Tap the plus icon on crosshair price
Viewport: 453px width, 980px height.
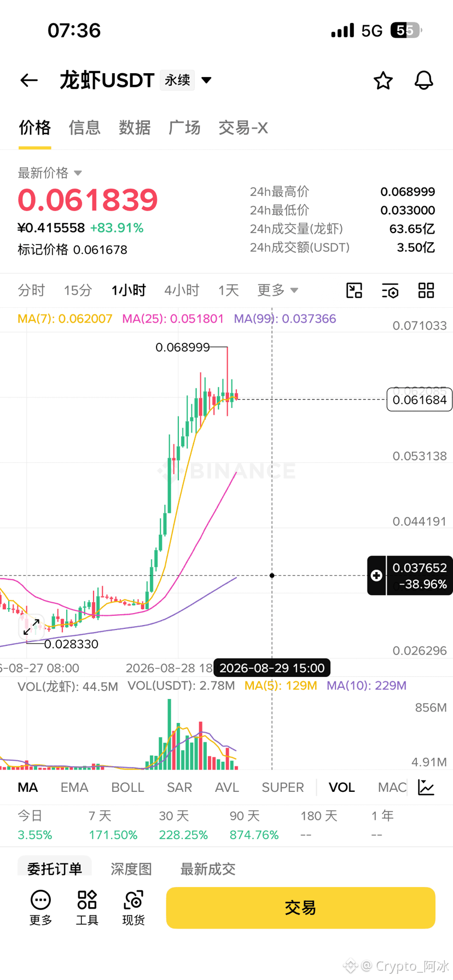pyautogui.click(x=376, y=575)
